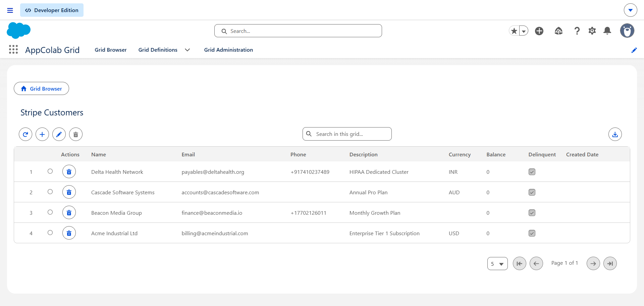This screenshot has width=644, height=306.
Task: Open the top-right circular dropdown arrow
Action: [x=631, y=10]
